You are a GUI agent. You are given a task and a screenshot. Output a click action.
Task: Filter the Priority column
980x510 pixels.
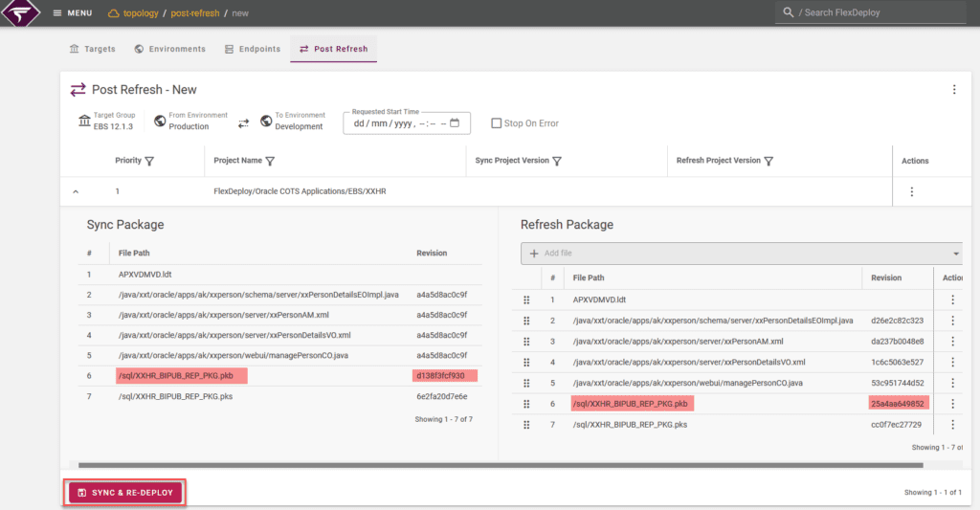point(149,162)
